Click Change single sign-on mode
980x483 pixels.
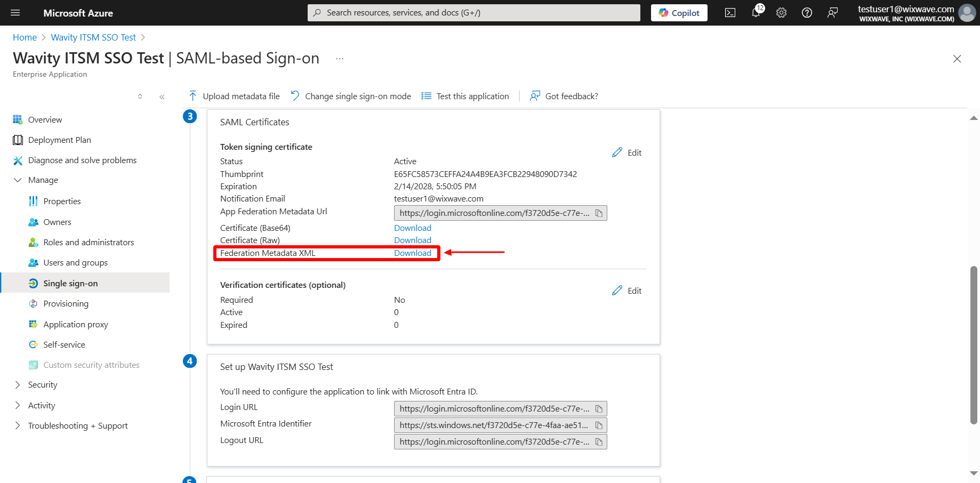351,96
